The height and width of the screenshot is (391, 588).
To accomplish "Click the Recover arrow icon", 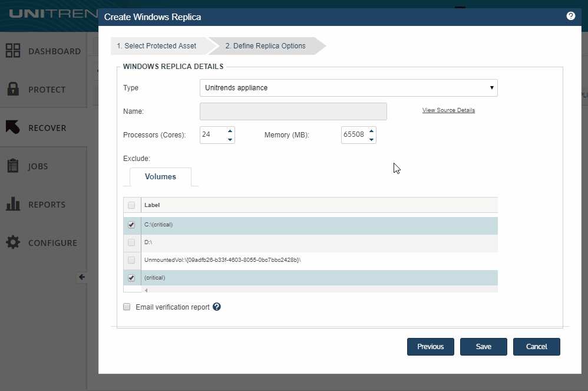I will pyautogui.click(x=13, y=127).
